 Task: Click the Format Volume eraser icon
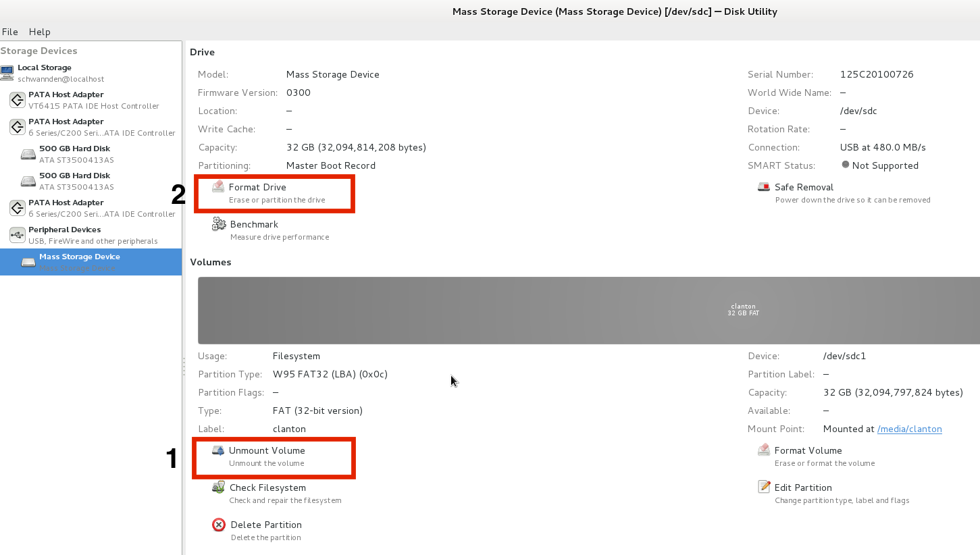click(x=764, y=450)
